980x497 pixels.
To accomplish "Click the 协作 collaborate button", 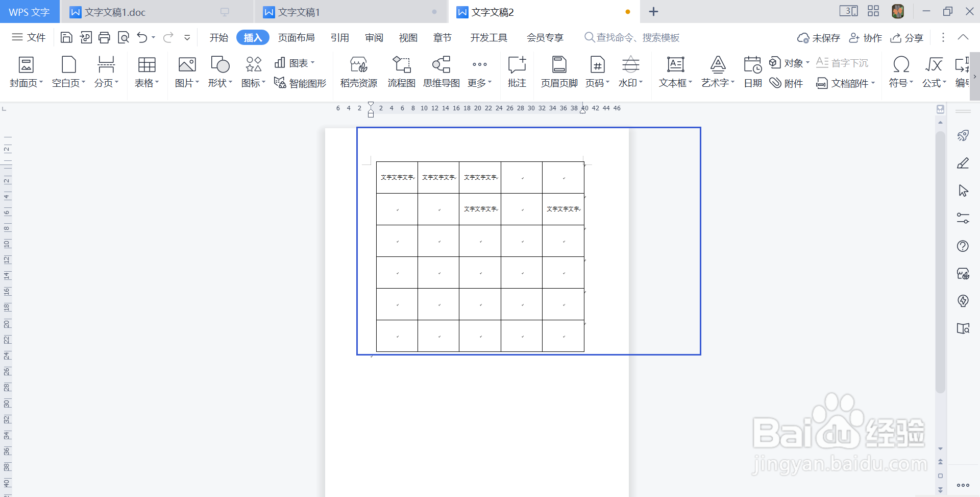I will [866, 38].
